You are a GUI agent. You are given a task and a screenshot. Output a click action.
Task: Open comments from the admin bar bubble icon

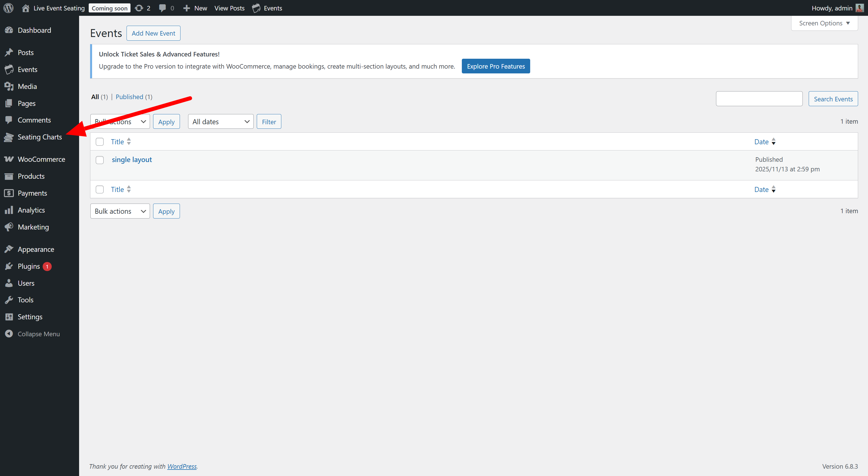click(162, 8)
